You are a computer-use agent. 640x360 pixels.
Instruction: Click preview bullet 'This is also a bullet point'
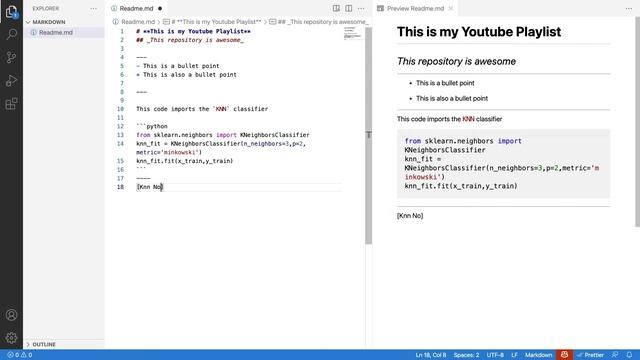pyautogui.click(x=452, y=98)
